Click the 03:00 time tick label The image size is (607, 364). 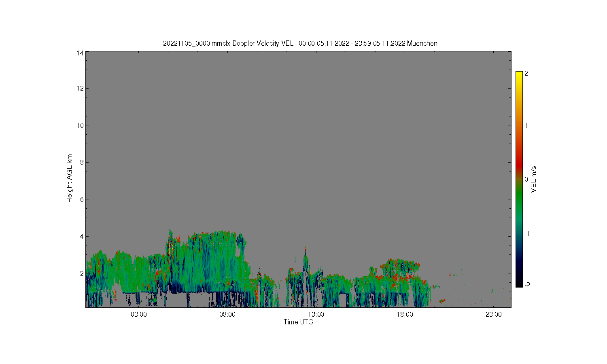[139, 315]
